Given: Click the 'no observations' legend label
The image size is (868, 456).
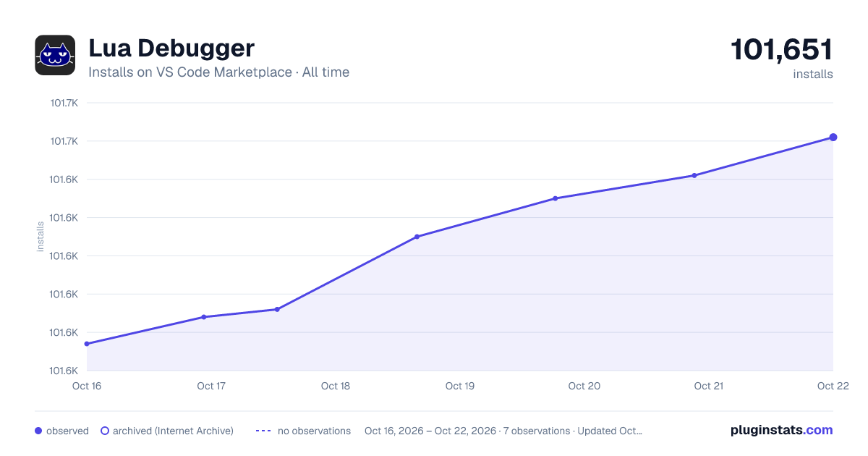Looking at the screenshot, I should pyautogui.click(x=314, y=431).
